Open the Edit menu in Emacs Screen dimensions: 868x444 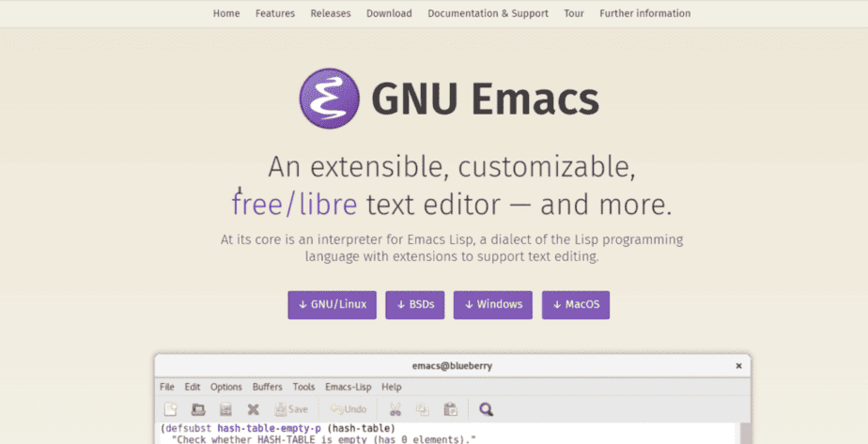pos(192,387)
